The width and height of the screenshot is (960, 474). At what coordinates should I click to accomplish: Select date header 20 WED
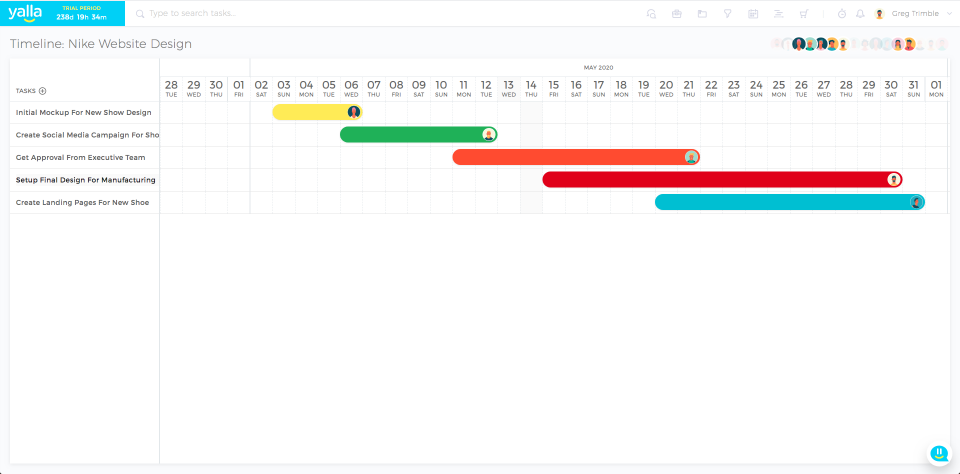coord(666,88)
